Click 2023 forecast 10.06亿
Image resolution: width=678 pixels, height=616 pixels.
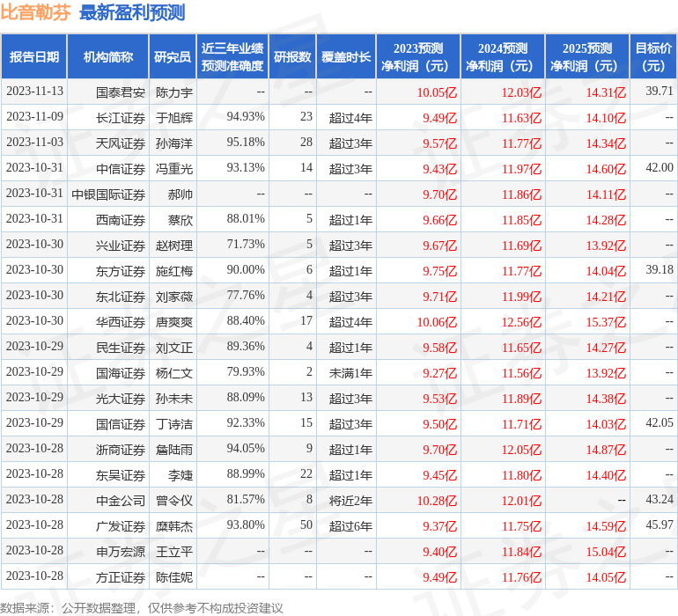point(437,322)
